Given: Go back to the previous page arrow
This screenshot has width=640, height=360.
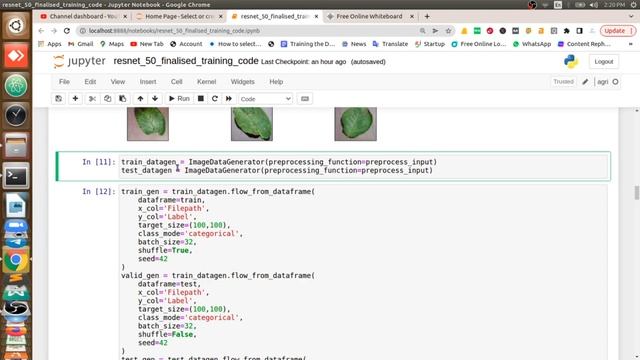Looking at the screenshot, I should tap(41, 31).
